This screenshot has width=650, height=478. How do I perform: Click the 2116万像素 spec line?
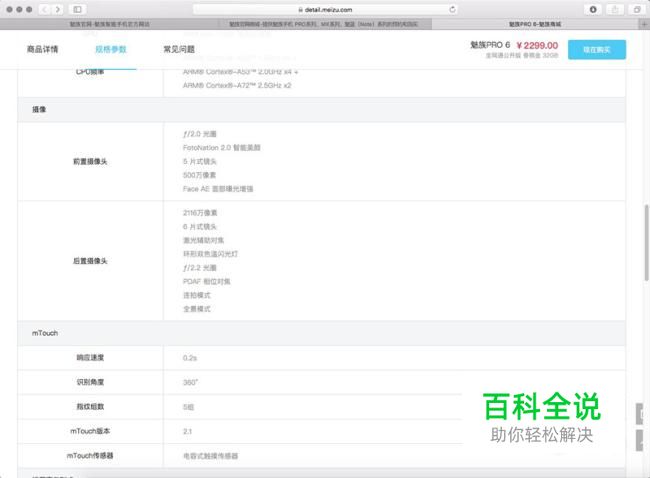(200, 213)
